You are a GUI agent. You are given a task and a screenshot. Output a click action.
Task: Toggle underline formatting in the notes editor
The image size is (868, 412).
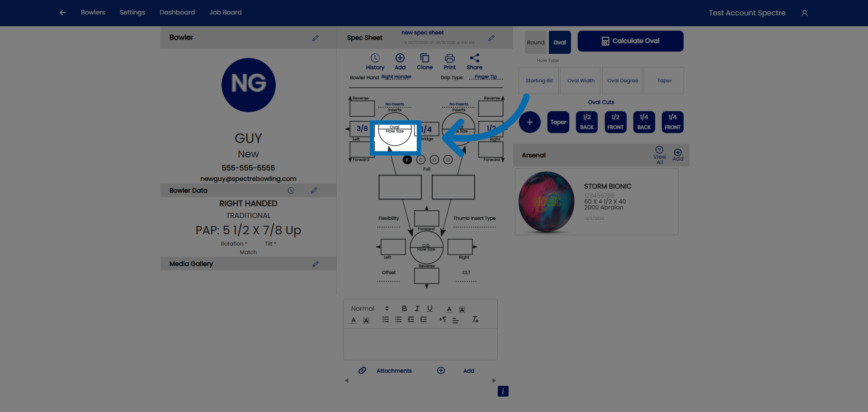(x=430, y=308)
